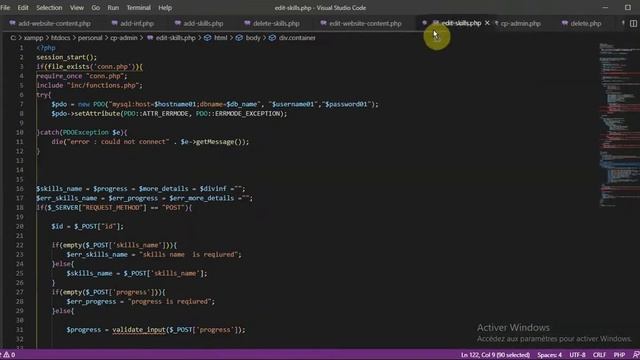
Task: Click the PHP file icon in breadcrumbs
Action: click(150, 38)
